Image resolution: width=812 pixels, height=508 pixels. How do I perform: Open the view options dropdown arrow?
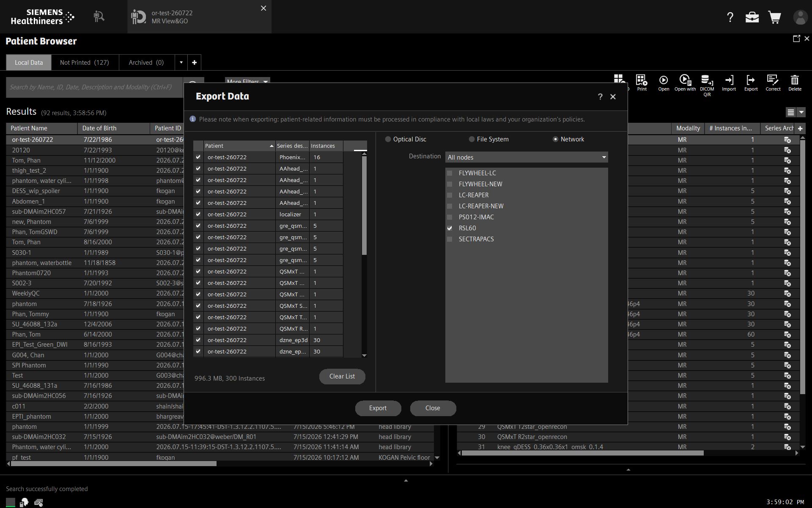[801, 112]
